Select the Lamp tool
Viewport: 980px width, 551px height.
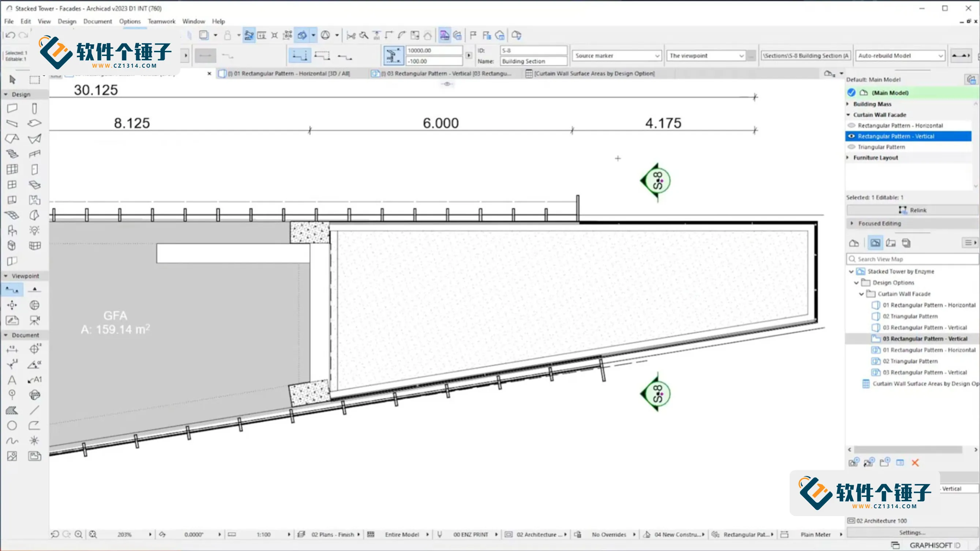pos(34,230)
